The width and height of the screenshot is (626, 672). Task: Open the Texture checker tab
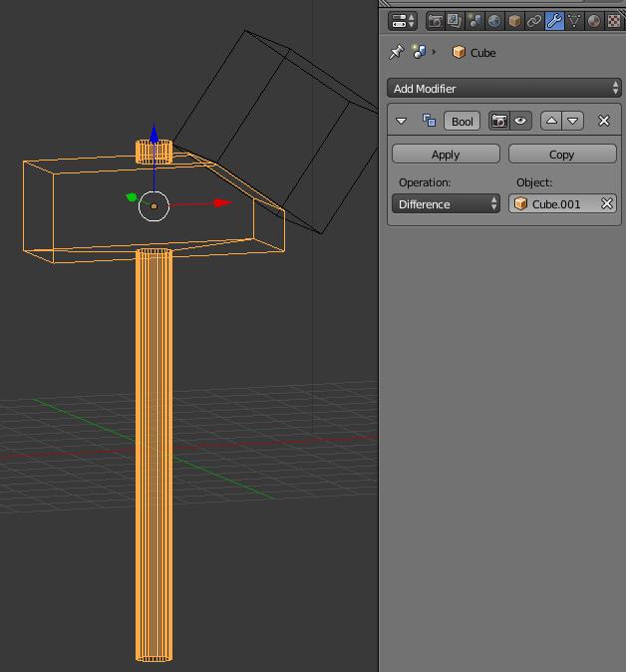click(x=614, y=21)
